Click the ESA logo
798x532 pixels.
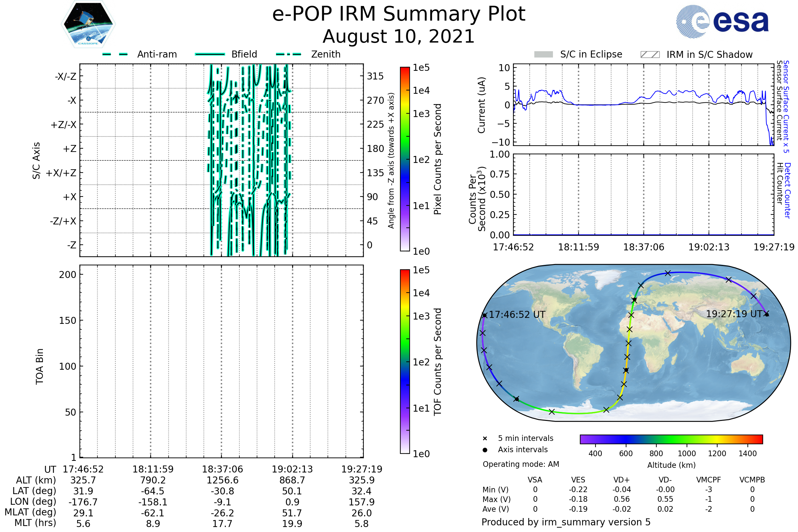pos(722,21)
